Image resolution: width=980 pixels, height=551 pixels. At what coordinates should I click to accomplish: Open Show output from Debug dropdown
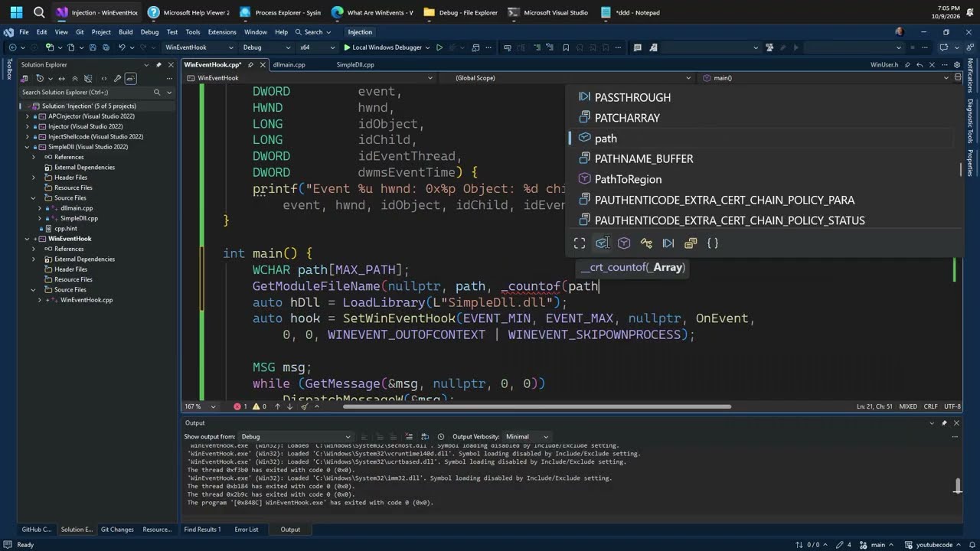296,436
